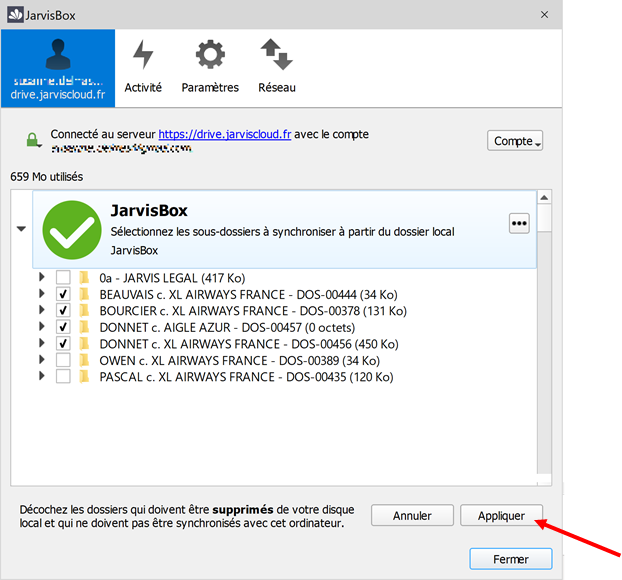Click the Fermer button
This screenshot has width=622, height=580.
point(511,559)
